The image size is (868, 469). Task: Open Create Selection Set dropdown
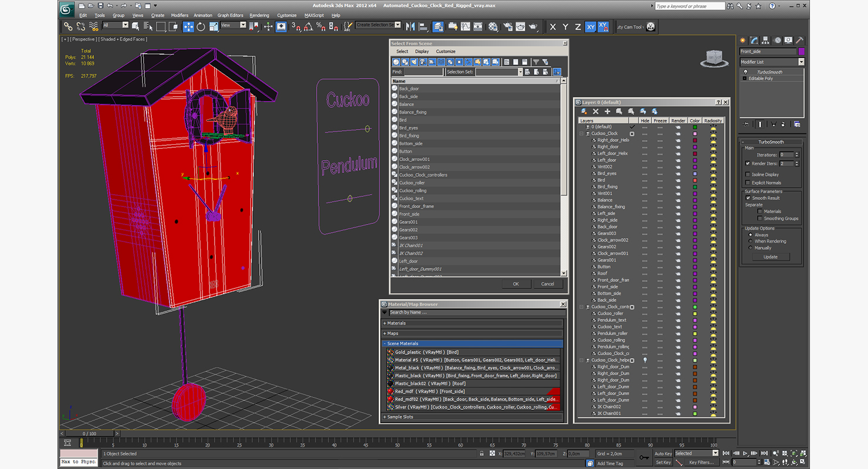[x=378, y=25]
